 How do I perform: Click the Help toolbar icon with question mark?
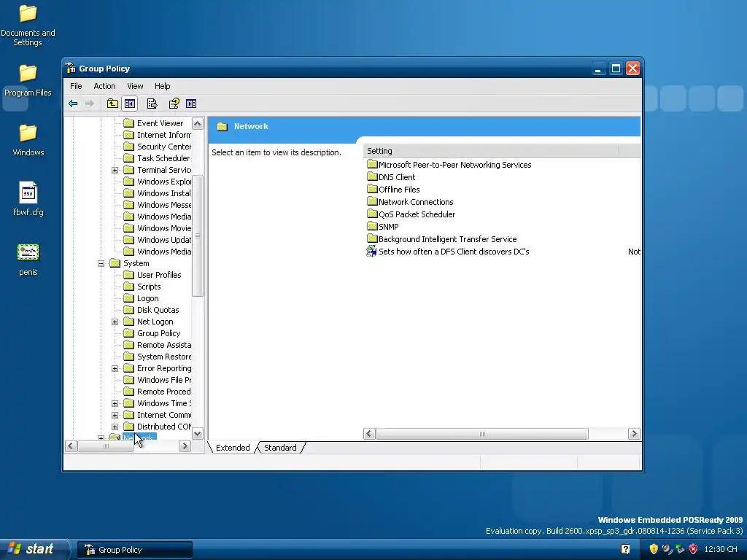point(174,104)
